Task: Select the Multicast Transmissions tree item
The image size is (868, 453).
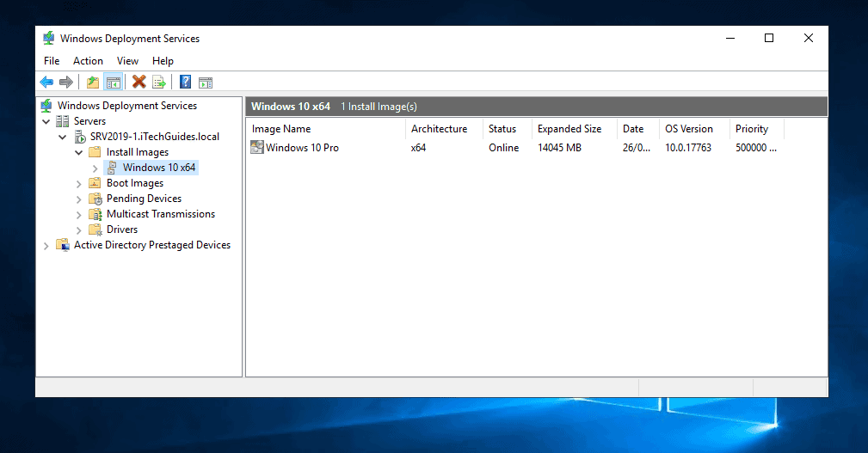Action: click(x=161, y=214)
